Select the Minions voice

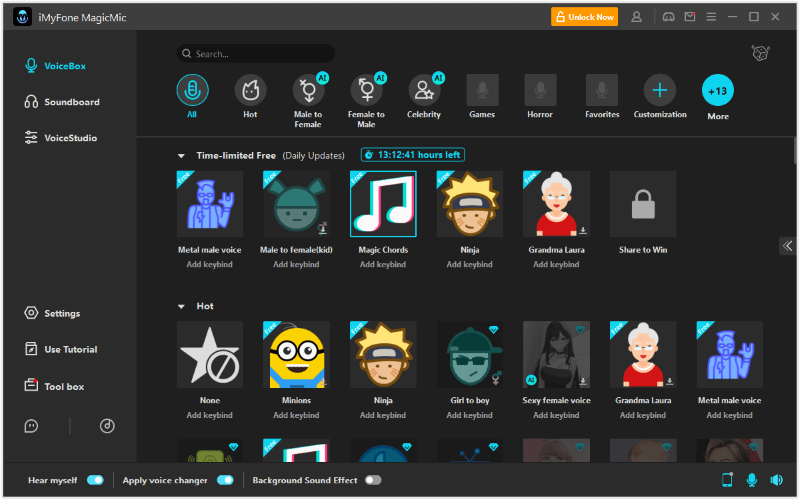click(x=296, y=355)
